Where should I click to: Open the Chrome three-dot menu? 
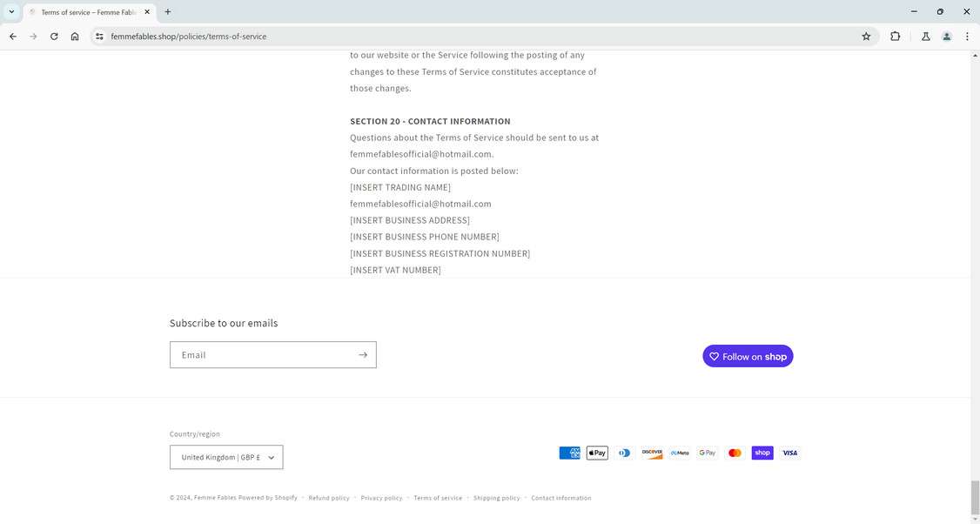[967, 37]
